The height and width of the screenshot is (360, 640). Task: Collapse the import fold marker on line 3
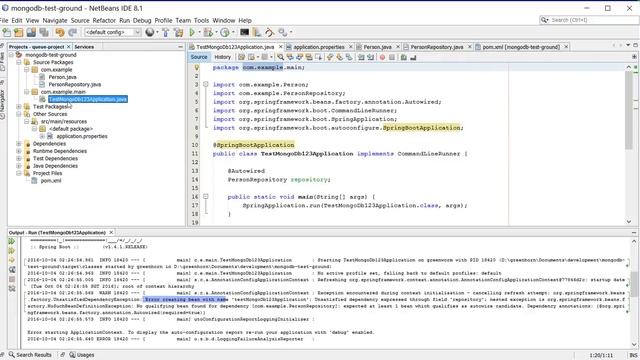(x=206, y=84)
